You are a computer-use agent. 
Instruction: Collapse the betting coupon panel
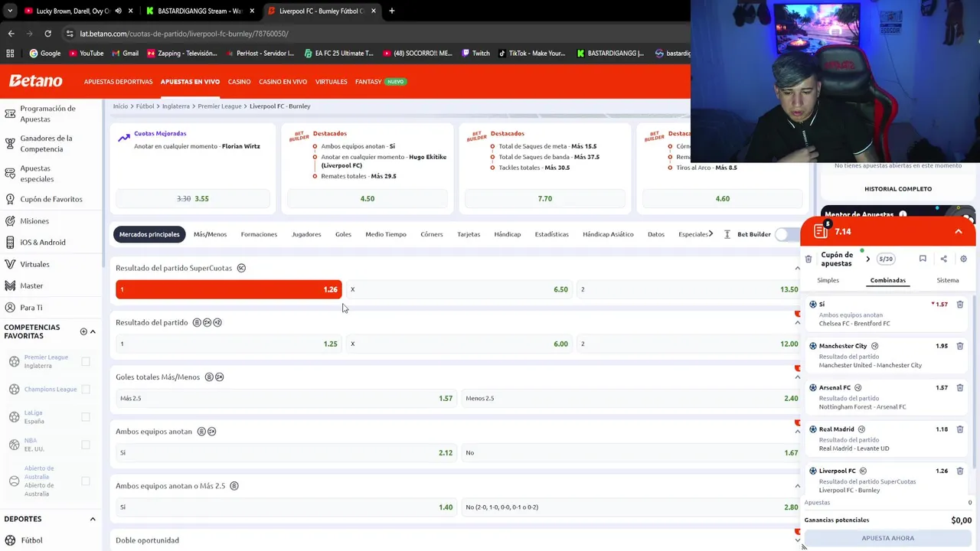(x=958, y=231)
